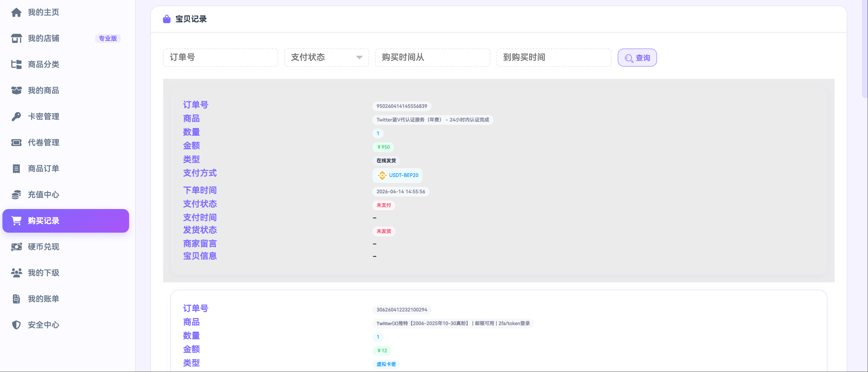Click the shield icon for 安全中心
The image size is (868, 372).
16,325
